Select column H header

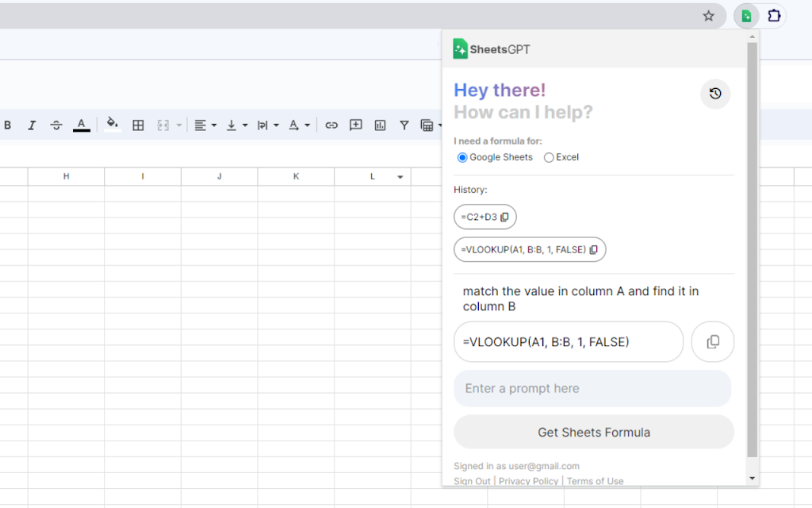(x=67, y=176)
